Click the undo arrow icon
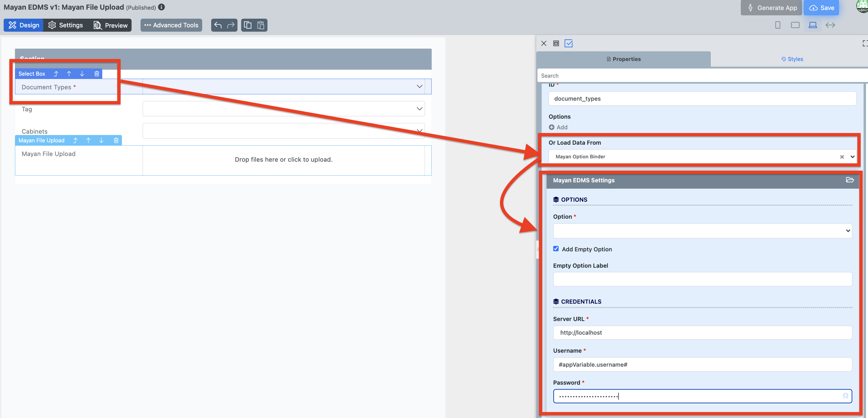The image size is (868, 418). [x=218, y=25]
